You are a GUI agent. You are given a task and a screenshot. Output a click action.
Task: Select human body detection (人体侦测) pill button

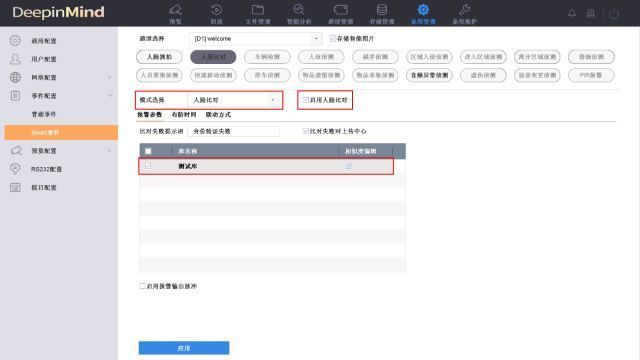(x=321, y=57)
